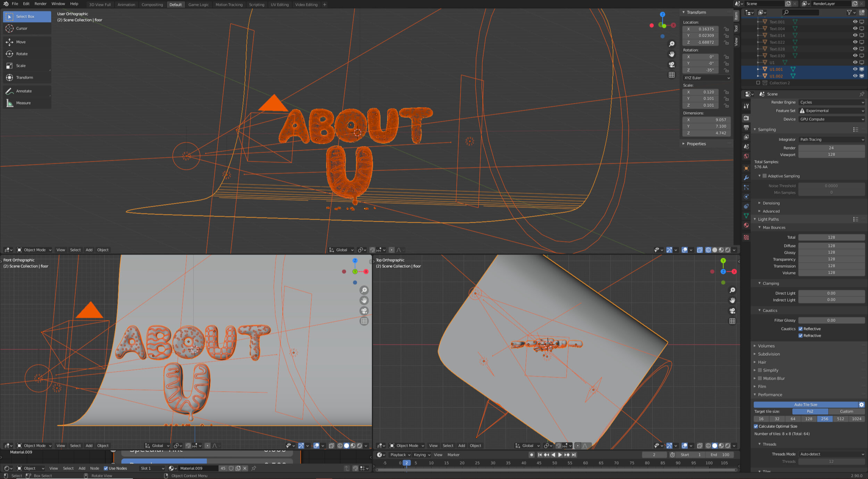The image size is (868, 479).
Task: Select the Cursor tool
Action: click(27, 28)
